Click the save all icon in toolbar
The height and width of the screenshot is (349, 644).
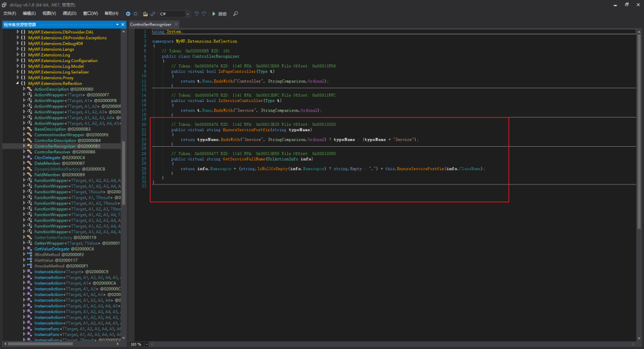point(153,14)
